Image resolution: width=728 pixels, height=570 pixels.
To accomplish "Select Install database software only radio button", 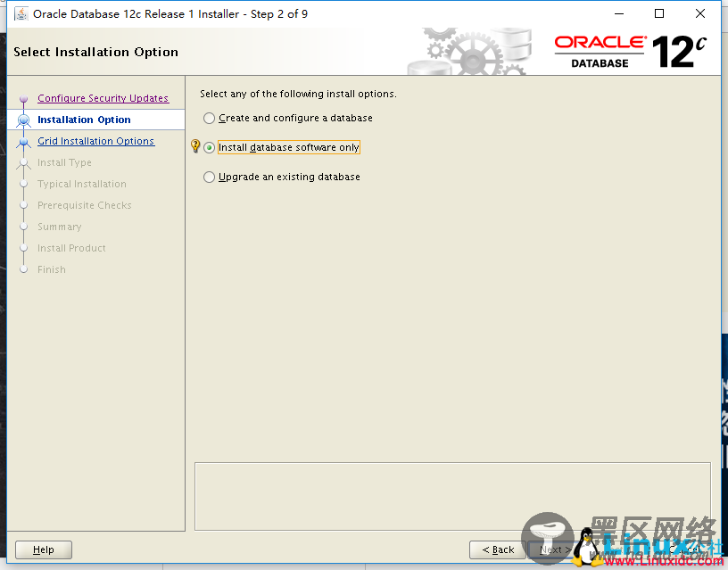I will [x=209, y=147].
